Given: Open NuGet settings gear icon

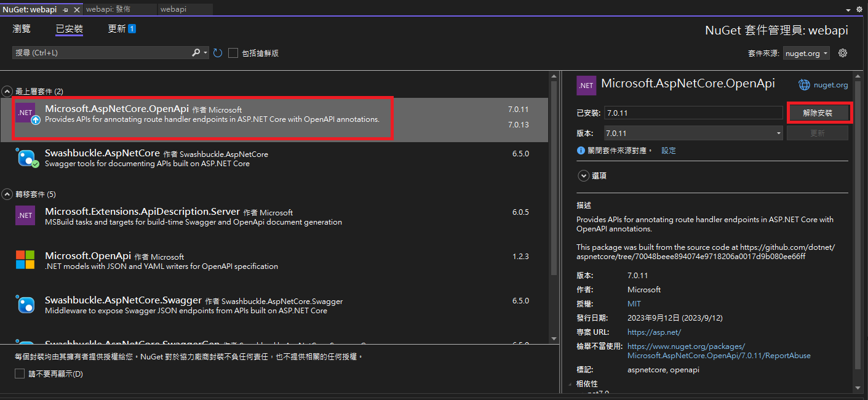Looking at the screenshot, I should (x=843, y=53).
